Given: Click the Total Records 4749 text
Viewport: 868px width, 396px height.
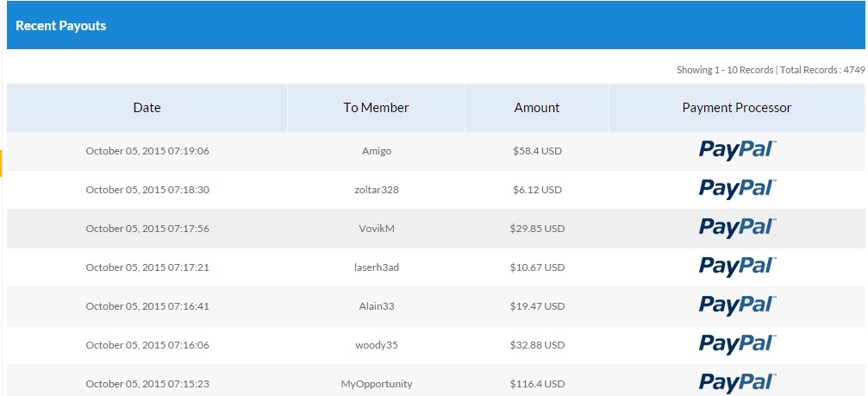Looking at the screenshot, I should tap(821, 70).
